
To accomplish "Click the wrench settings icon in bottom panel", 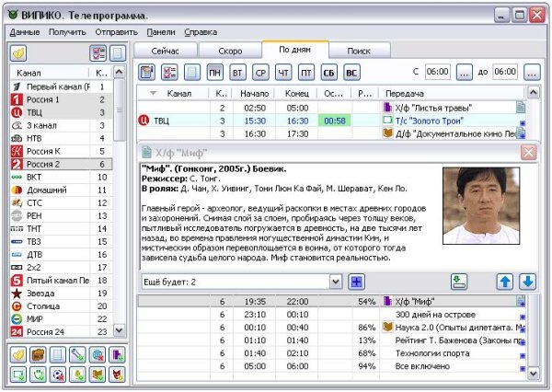I will pyautogui.click(x=77, y=355).
